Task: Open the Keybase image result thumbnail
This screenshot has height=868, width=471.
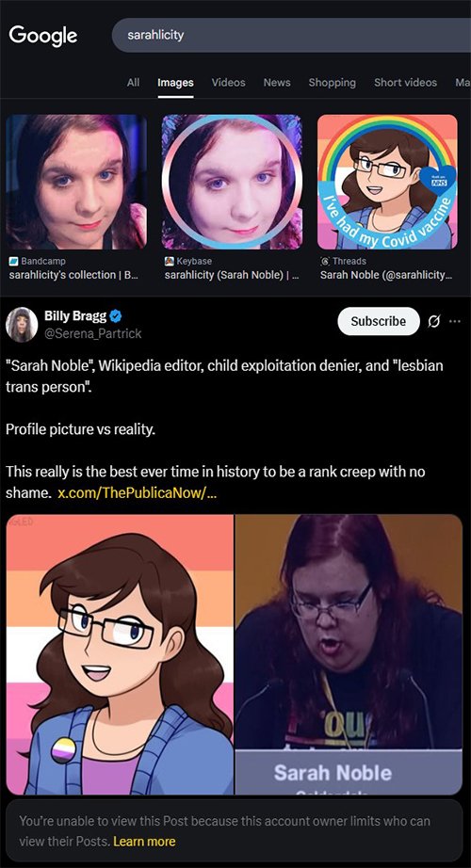Action: [x=232, y=182]
